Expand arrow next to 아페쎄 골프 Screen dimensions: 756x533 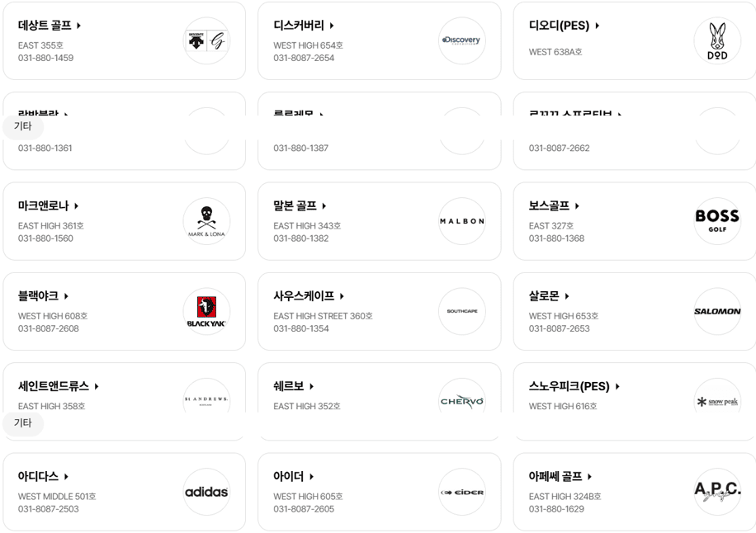pyautogui.click(x=589, y=476)
